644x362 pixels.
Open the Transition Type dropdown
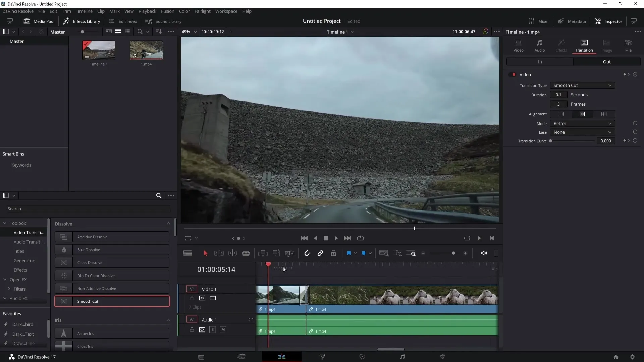click(583, 85)
